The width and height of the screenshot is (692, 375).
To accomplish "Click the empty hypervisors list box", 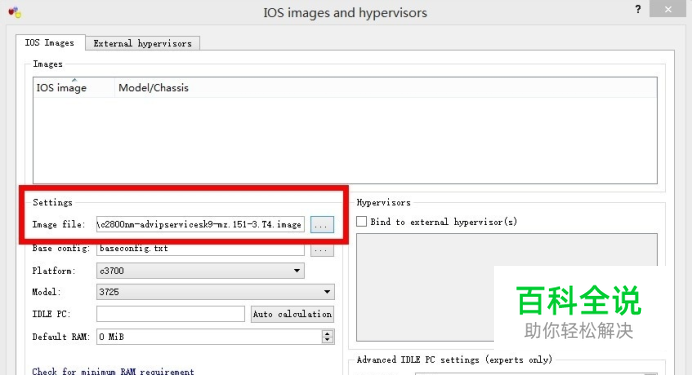I will point(507,287).
